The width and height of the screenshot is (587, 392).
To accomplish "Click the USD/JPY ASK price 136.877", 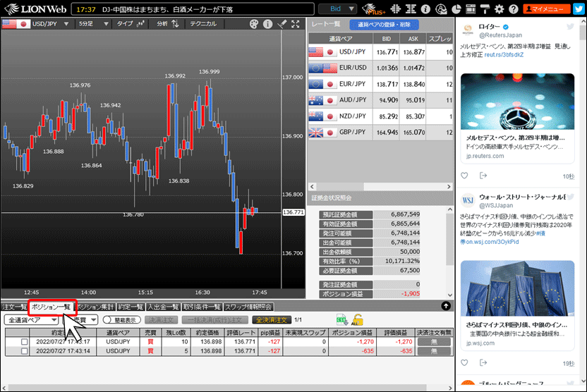I will [x=413, y=52].
